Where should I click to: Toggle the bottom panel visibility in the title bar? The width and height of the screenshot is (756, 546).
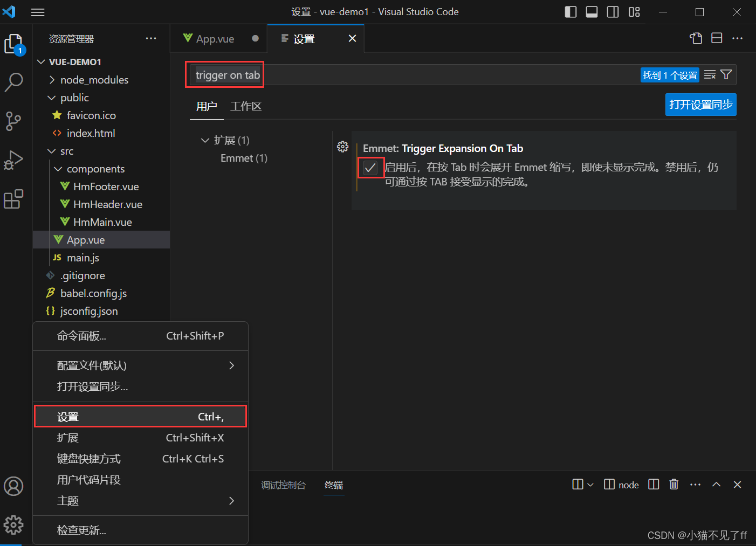point(592,12)
